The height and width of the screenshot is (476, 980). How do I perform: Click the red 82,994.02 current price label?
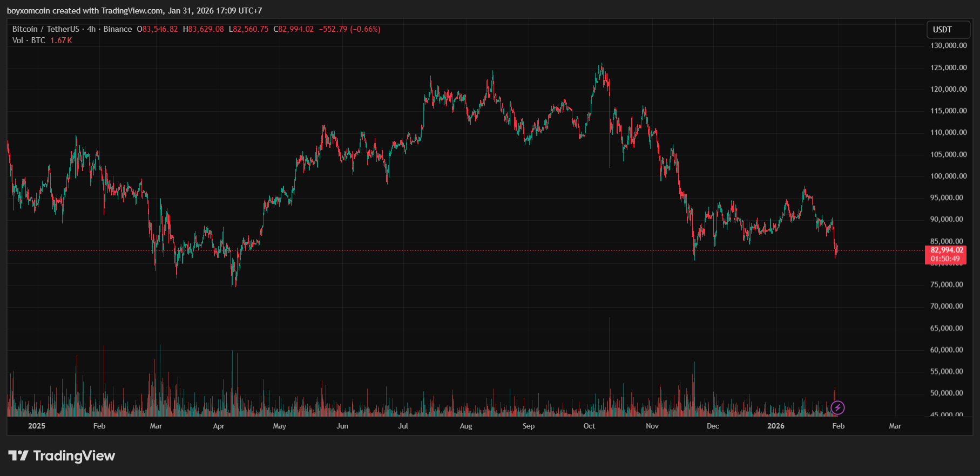pos(947,250)
